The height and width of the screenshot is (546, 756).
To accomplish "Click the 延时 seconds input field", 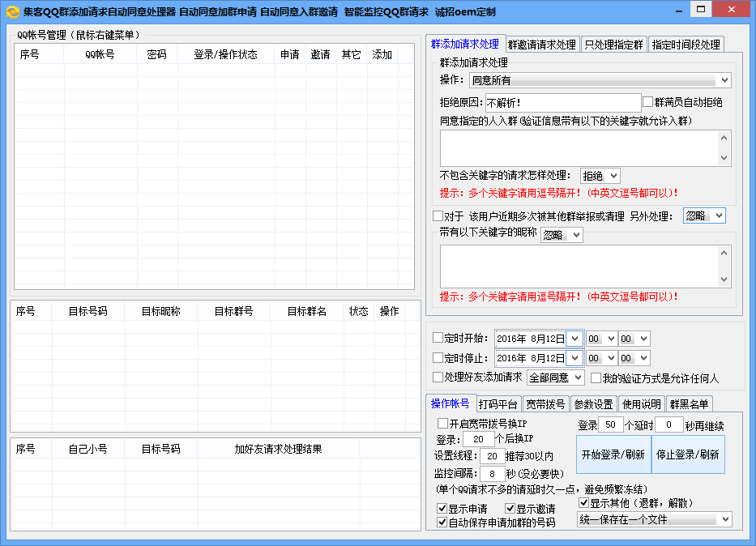I will click(668, 424).
